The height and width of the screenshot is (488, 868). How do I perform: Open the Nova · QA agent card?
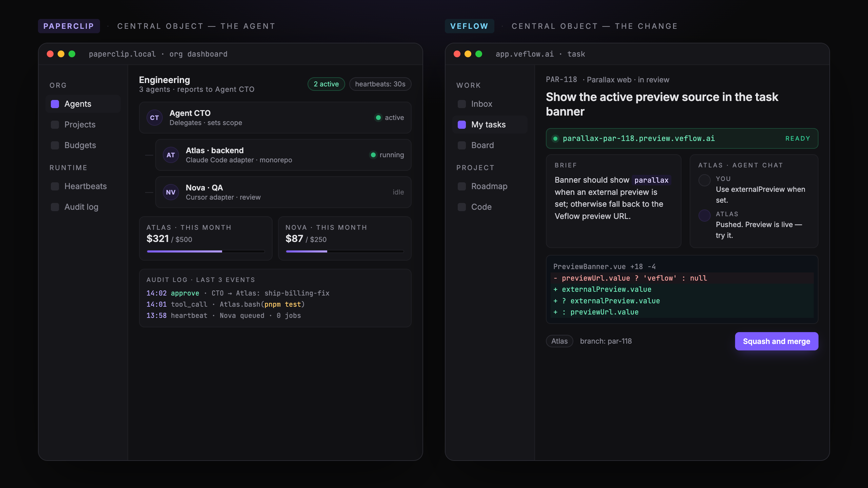tap(283, 192)
